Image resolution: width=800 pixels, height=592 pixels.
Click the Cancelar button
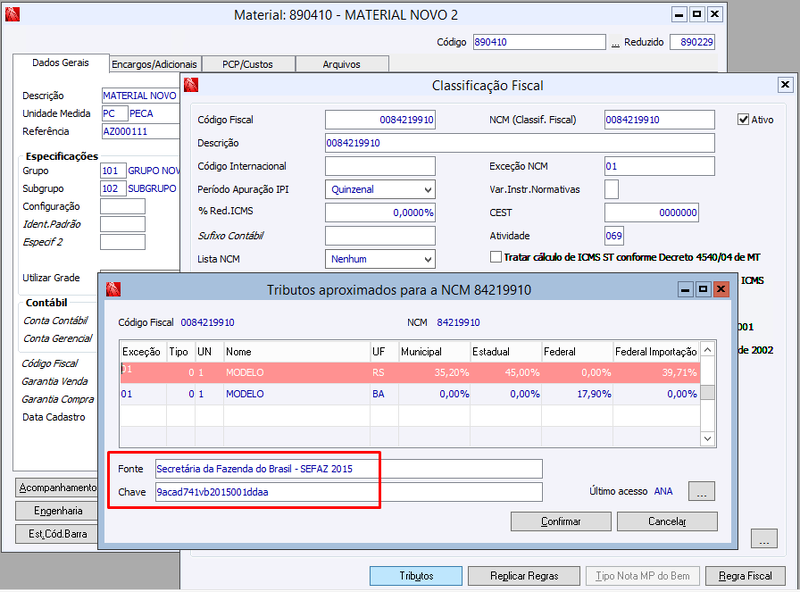(667, 522)
